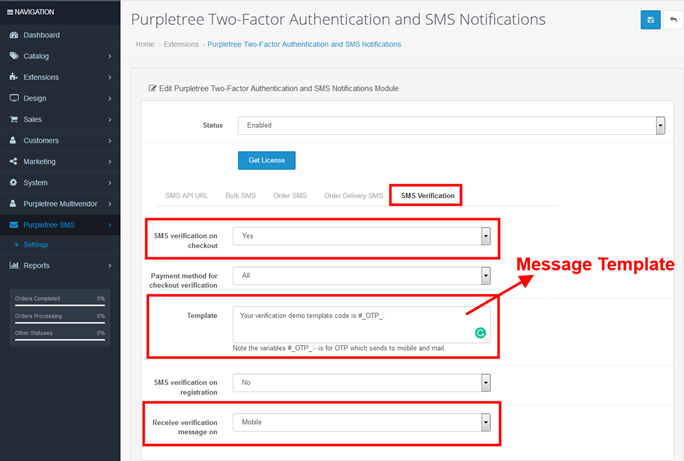Switch to the Order Delivery SMS tab
Viewport: 684px width, 461px height.
(x=353, y=196)
